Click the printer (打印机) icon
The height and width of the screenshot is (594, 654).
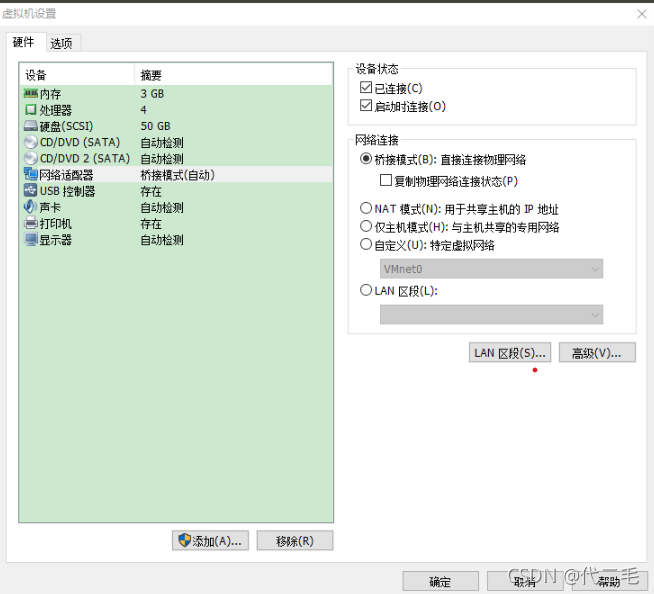[31, 223]
